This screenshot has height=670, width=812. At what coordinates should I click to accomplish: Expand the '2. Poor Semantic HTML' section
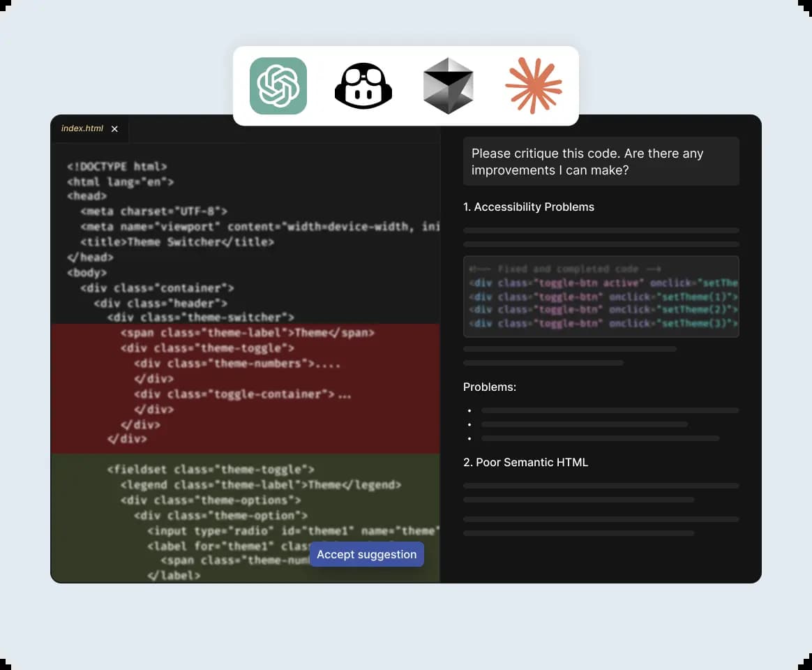click(526, 462)
